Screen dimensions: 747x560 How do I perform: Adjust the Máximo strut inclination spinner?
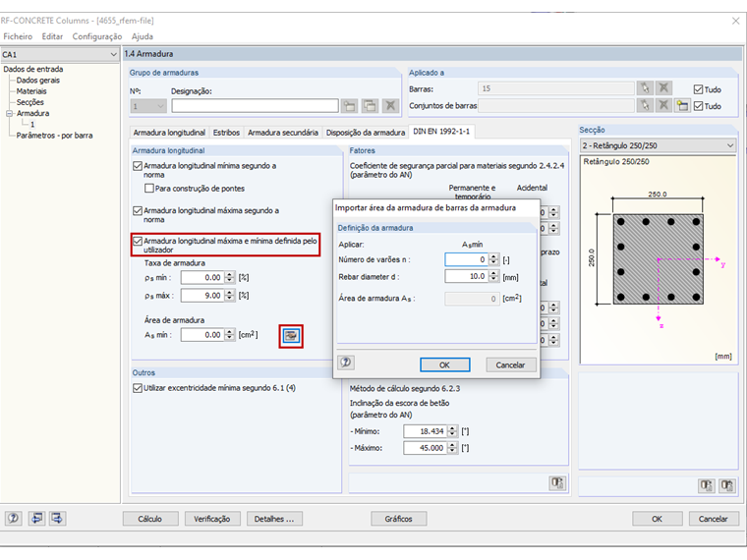(452, 448)
